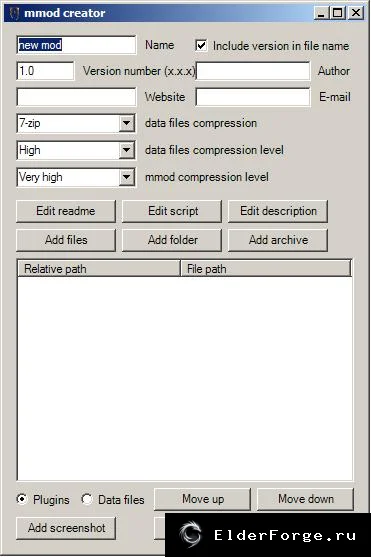Click the Edit description button

[278, 211]
